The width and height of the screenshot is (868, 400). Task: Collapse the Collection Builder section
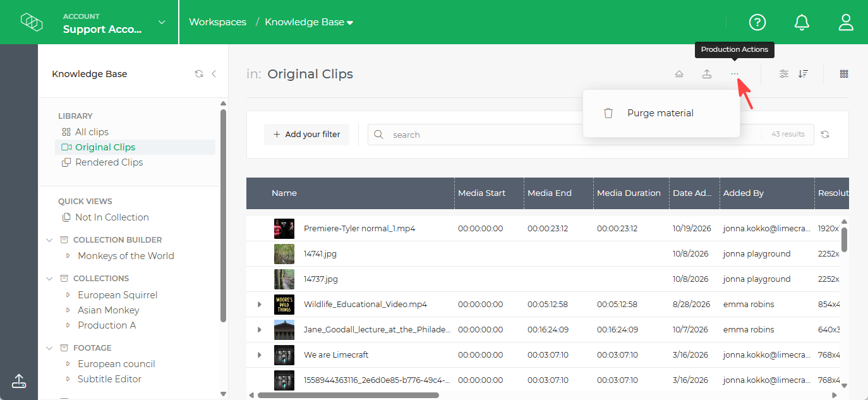[49, 240]
